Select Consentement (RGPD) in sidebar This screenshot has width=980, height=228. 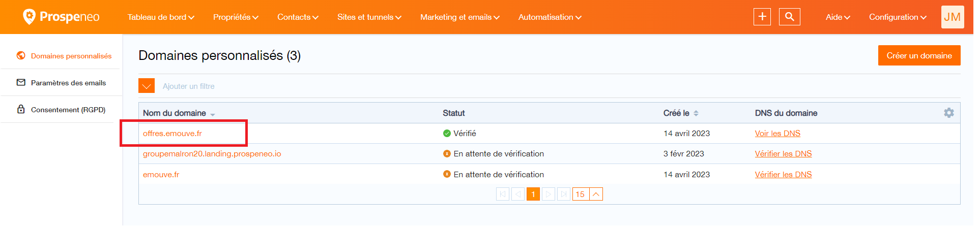coord(68,110)
